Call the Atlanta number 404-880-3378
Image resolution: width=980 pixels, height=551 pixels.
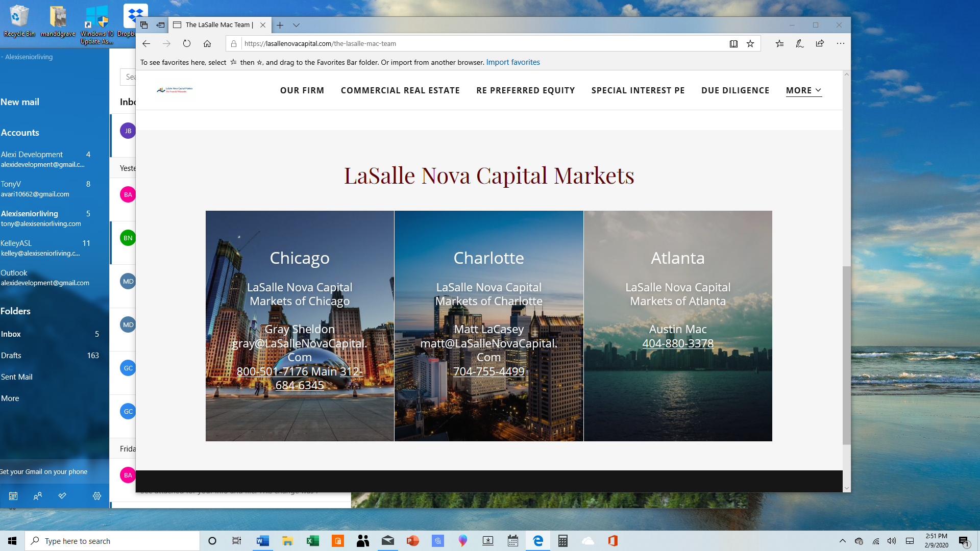coord(678,344)
